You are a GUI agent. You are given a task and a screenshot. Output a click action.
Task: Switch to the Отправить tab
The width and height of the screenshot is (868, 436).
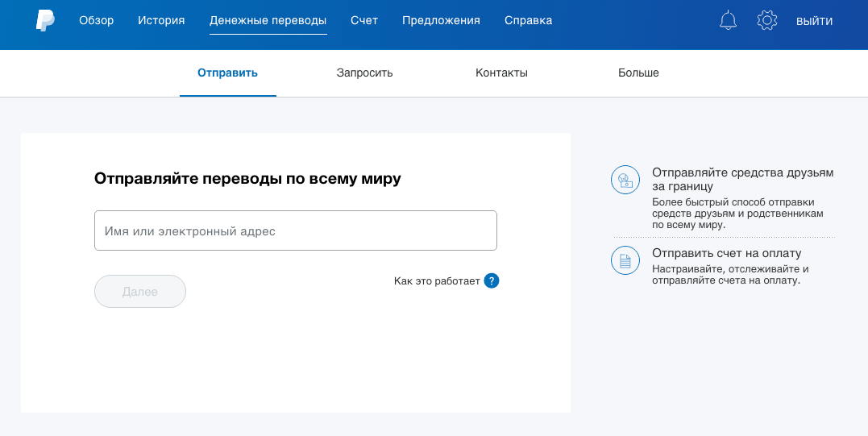coord(227,73)
